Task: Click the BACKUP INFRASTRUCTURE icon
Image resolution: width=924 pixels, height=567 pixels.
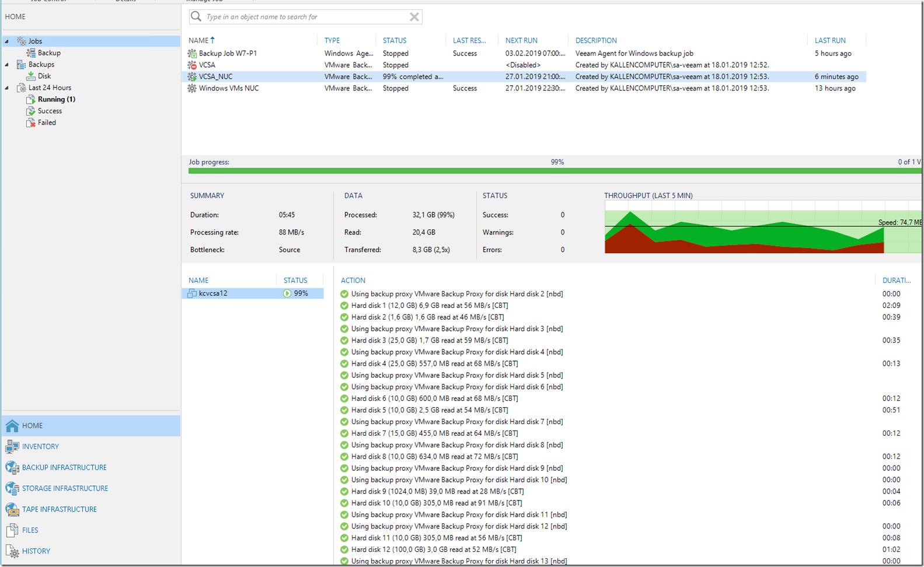Action: tap(12, 468)
